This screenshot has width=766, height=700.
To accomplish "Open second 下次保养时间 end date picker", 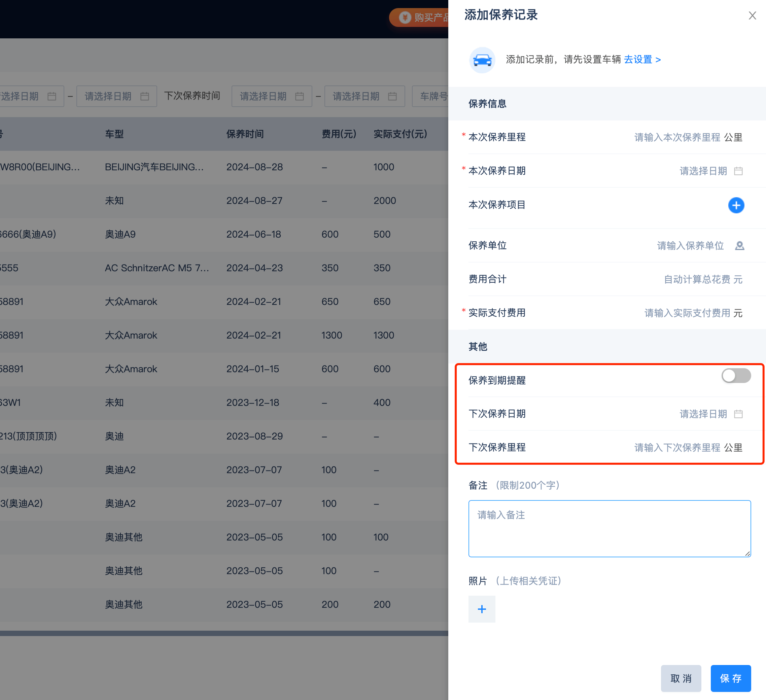I will [364, 96].
